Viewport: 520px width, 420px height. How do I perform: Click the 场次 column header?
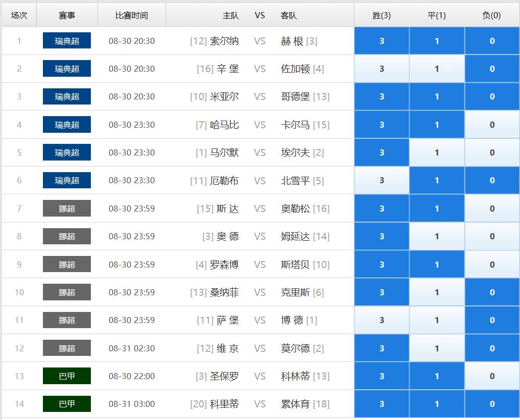(x=19, y=15)
